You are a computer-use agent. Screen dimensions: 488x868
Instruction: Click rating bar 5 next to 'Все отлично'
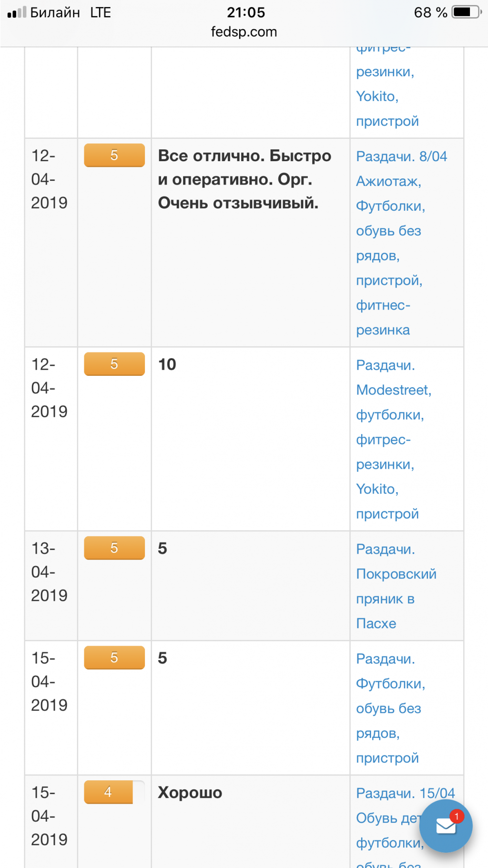114,155
